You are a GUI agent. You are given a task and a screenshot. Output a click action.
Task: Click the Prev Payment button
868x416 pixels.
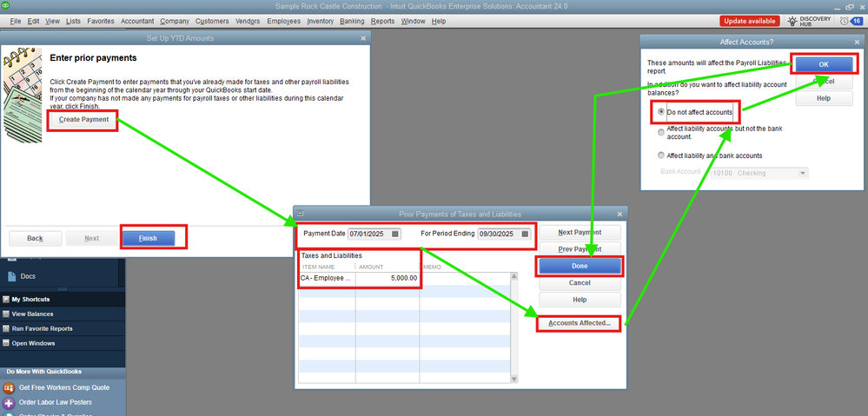580,249
